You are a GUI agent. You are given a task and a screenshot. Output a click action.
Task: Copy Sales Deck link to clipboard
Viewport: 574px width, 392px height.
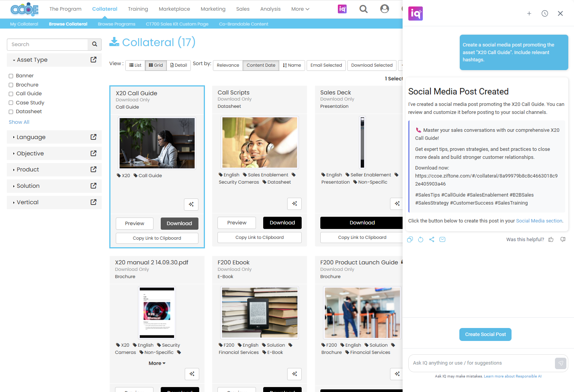point(362,237)
